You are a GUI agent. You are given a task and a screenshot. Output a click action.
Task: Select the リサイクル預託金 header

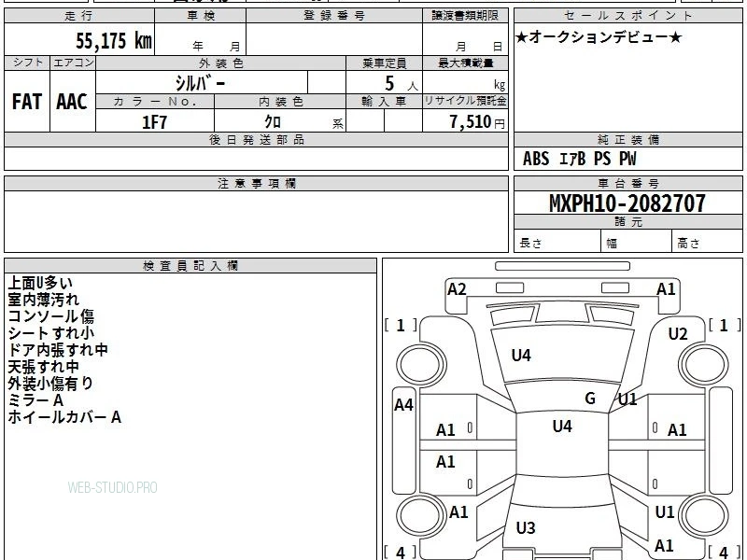pyautogui.click(x=465, y=102)
